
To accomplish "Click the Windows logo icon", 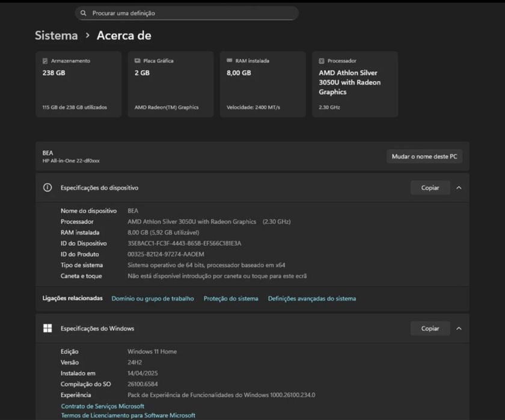I will (x=47, y=328).
